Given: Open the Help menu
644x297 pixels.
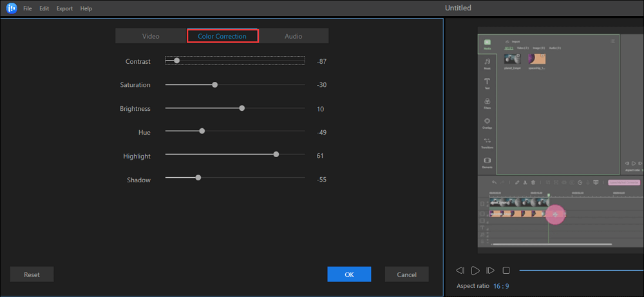Looking at the screenshot, I should click(86, 8).
